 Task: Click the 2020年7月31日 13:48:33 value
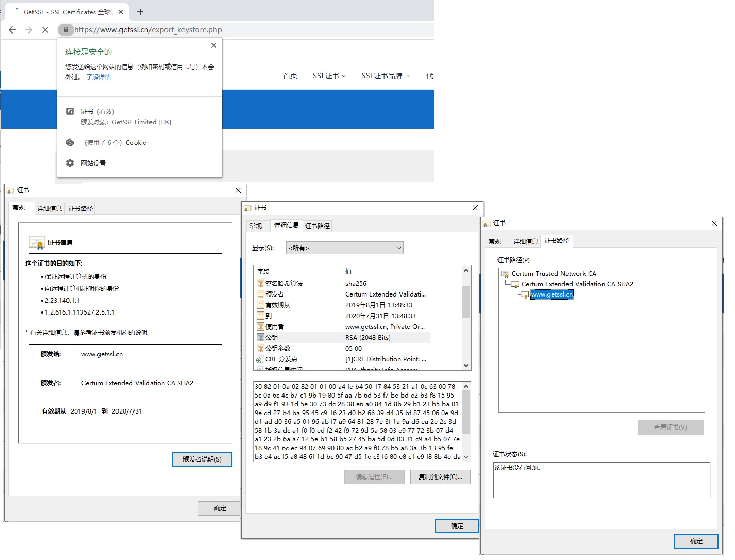[380, 316]
